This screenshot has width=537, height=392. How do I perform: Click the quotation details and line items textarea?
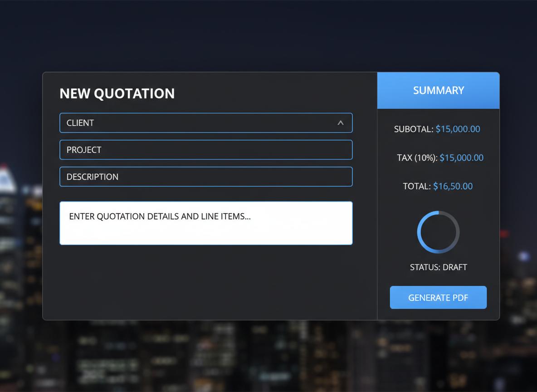206,223
